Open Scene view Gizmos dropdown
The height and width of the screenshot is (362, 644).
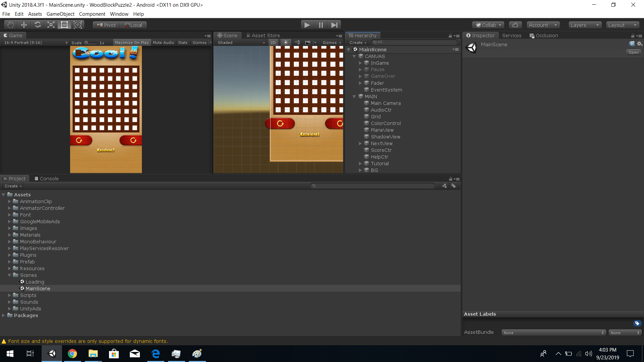point(331,43)
